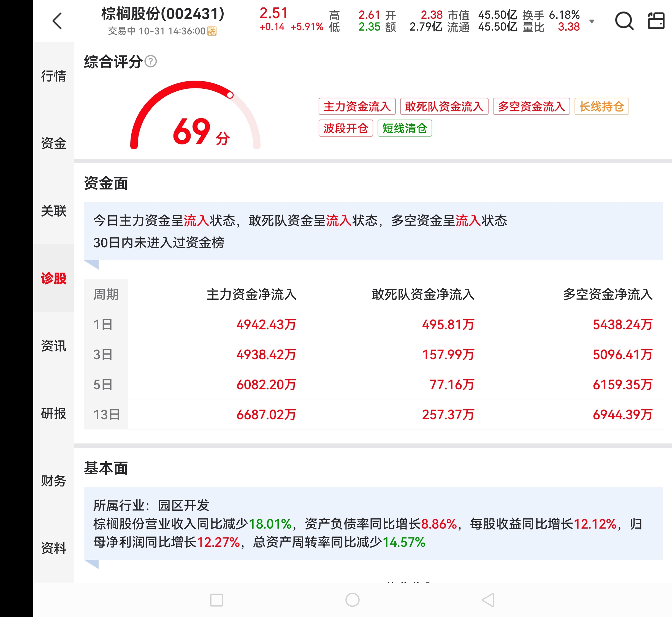The image size is (672, 617).
Task: Click the help icon beside 综合评分
Action: 151,61
